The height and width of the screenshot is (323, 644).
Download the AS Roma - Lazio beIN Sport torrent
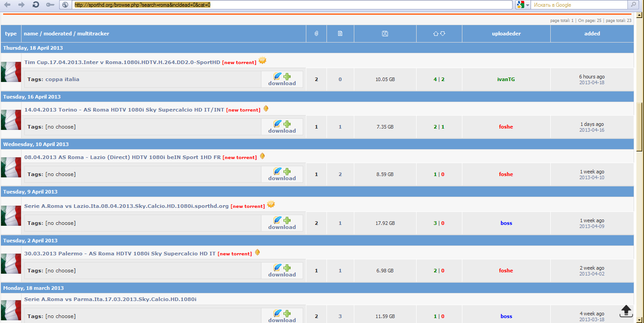(x=282, y=178)
